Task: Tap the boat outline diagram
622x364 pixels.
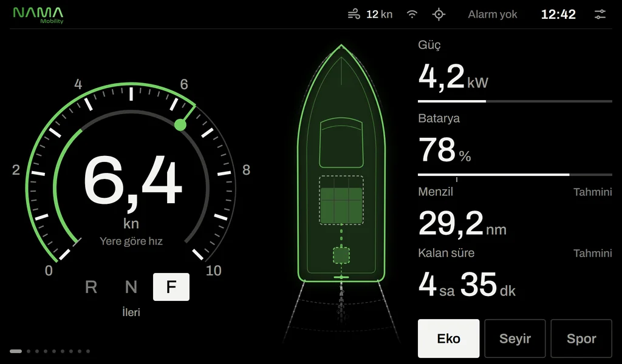Action: click(x=341, y=163)
